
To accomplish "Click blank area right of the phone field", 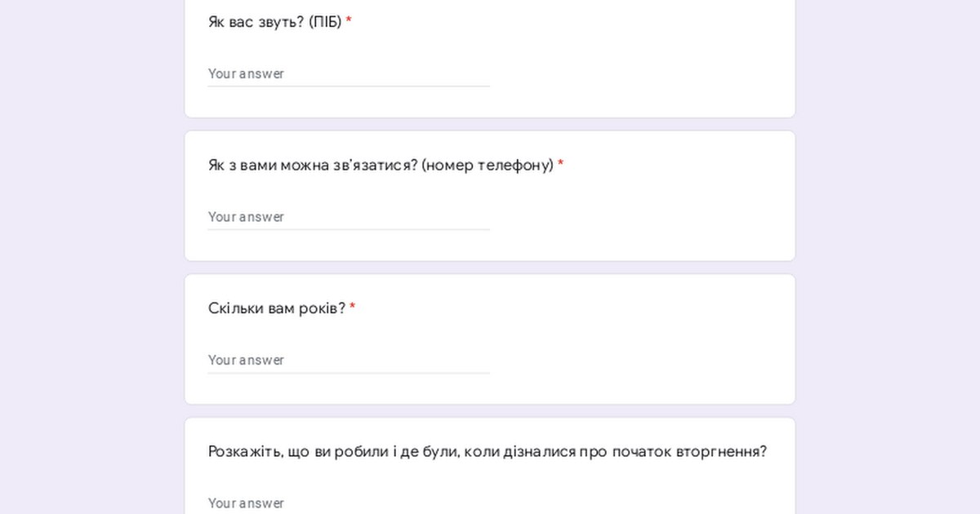I will pos(637,217).
